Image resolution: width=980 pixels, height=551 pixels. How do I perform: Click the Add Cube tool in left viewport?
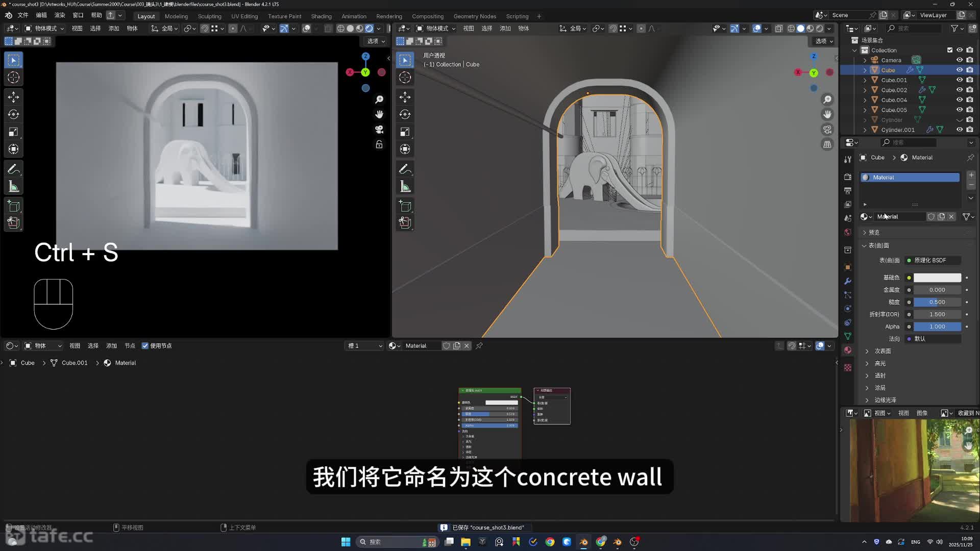[x=14, y=206]
